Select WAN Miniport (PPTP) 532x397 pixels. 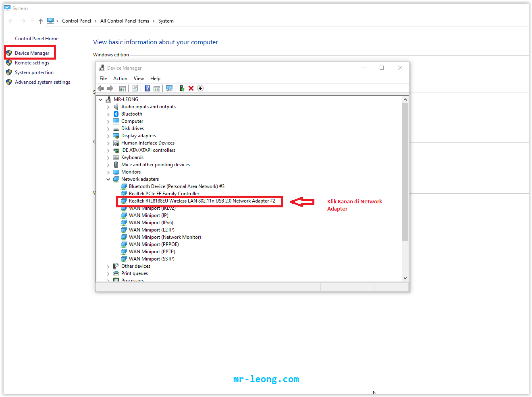tap(152, 252)
